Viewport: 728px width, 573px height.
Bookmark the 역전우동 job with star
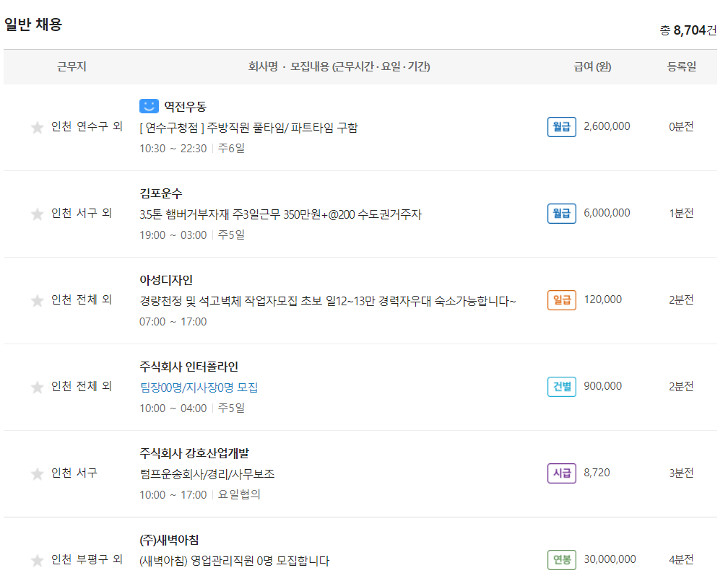coord(37,127)
